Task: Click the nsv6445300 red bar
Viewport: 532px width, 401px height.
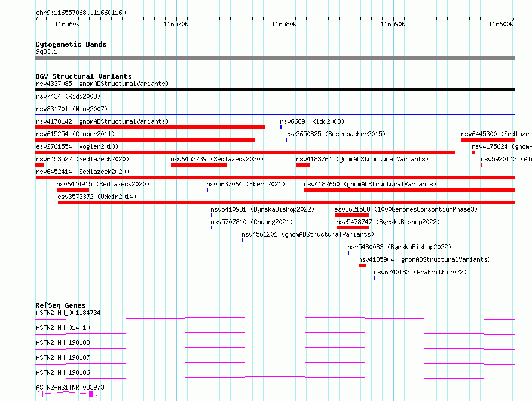Action: pos(488,140)
